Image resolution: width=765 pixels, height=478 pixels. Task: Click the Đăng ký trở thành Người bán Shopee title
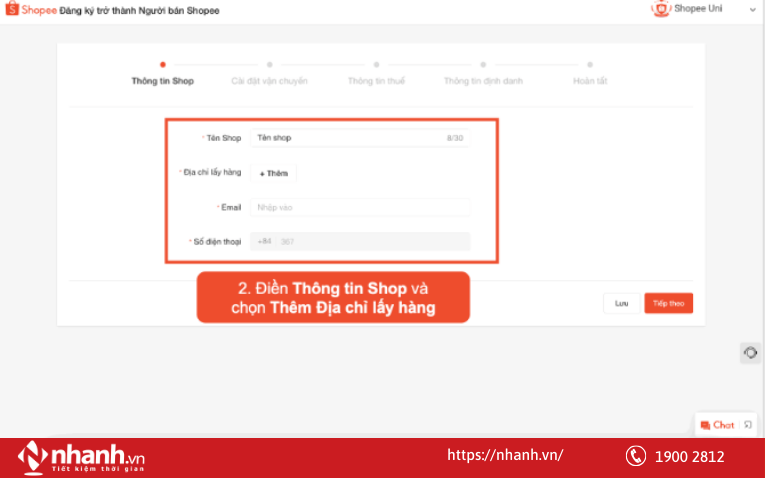point(140,11)
